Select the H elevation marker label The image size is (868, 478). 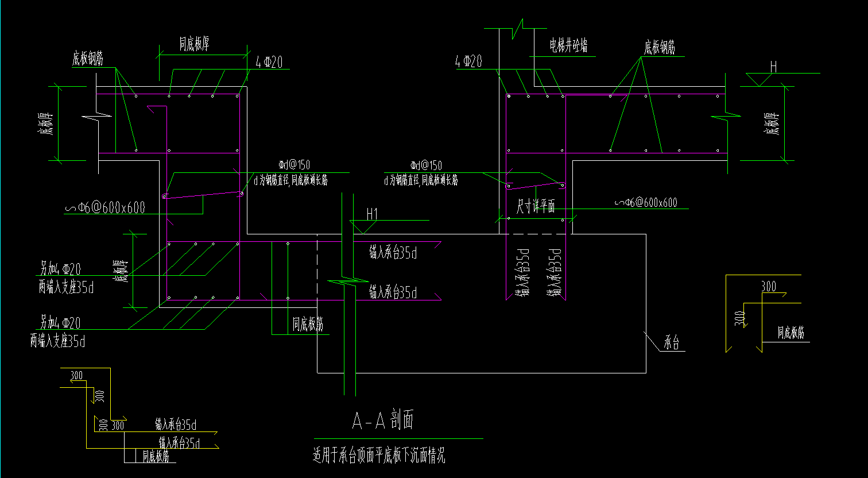pyautogui.click(x=773, y=67)
